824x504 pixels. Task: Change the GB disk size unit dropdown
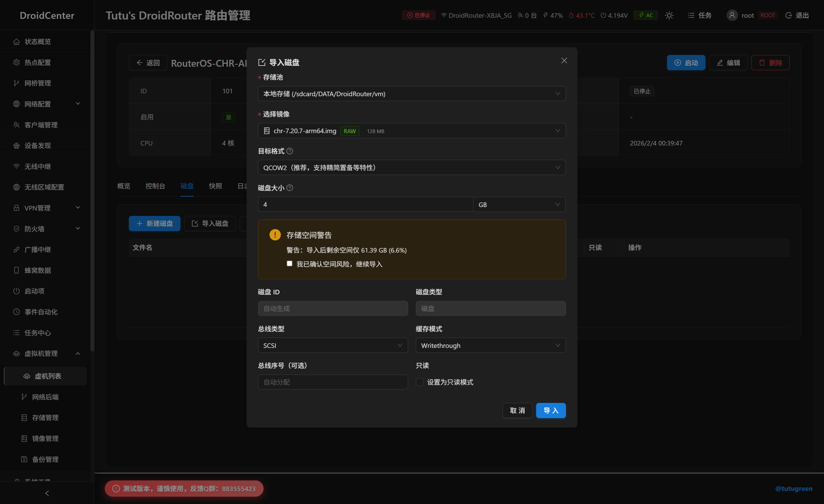coord(519,204)
